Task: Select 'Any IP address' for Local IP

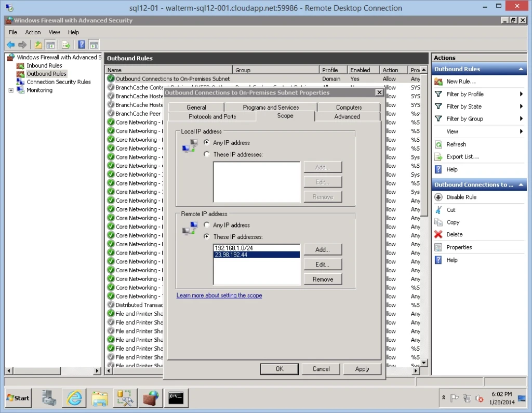Action: [207, 142]
